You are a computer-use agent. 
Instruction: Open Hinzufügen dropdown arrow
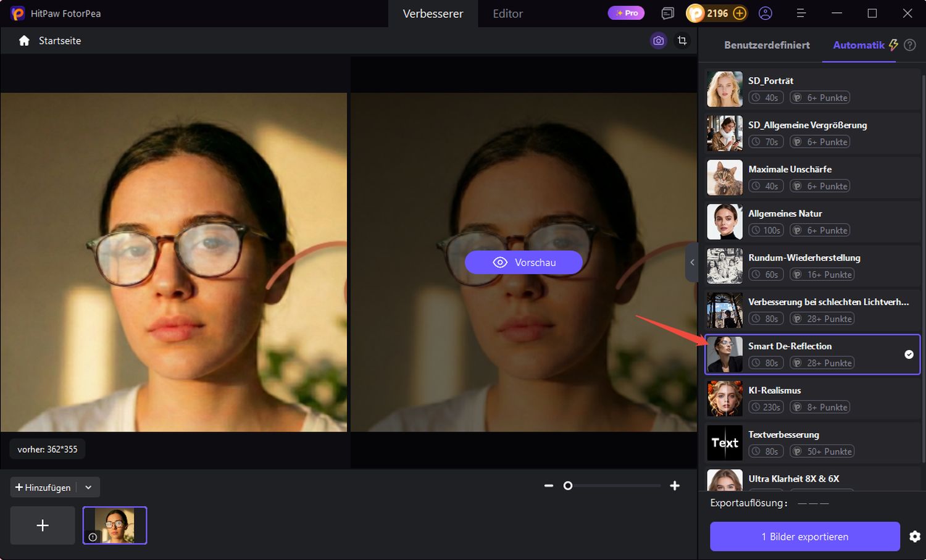coord(88,487)
